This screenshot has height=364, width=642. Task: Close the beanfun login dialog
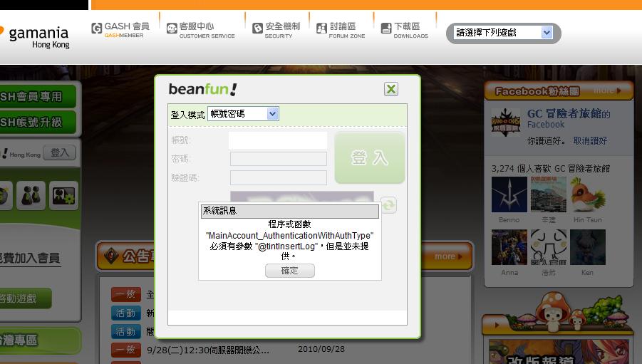click(391, 89)
